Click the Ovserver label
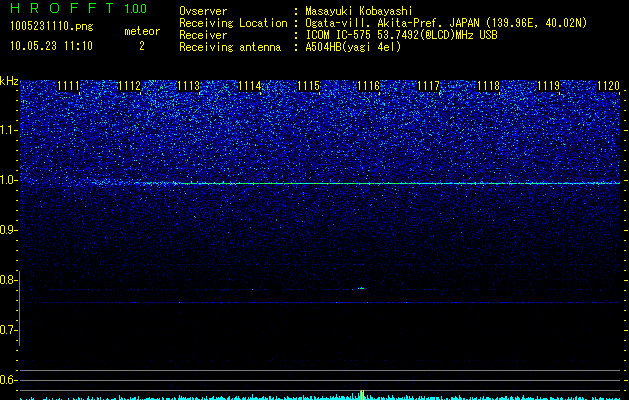This screenshot has width=629, height=400. point(203,11)
